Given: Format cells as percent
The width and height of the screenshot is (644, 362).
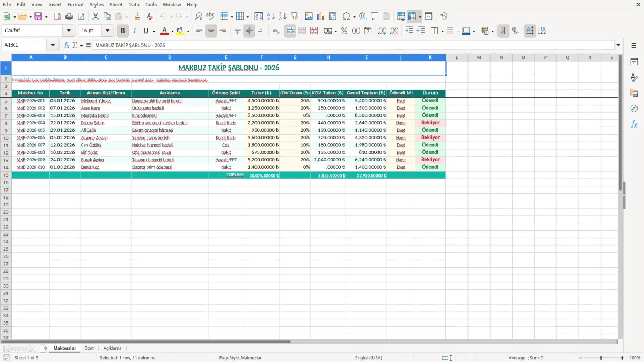Looking at the screenshot, I should pos(344,31).
